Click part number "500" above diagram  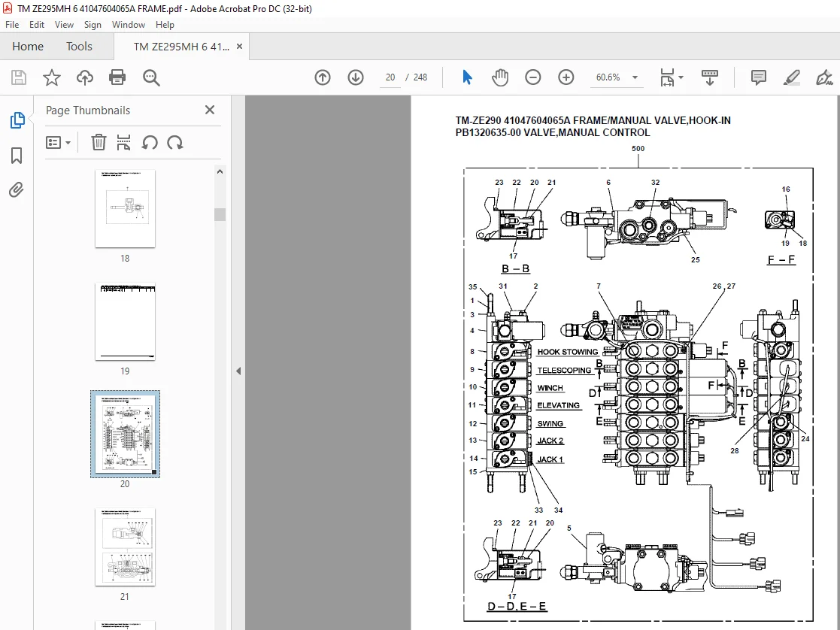638,149
